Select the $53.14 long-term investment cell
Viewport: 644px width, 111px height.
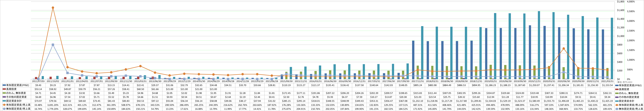coord(38,89)
